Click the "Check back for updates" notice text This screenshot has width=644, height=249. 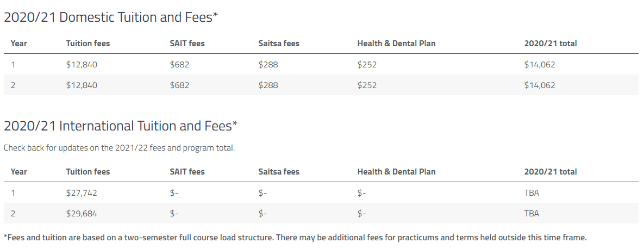click(119, 148)
